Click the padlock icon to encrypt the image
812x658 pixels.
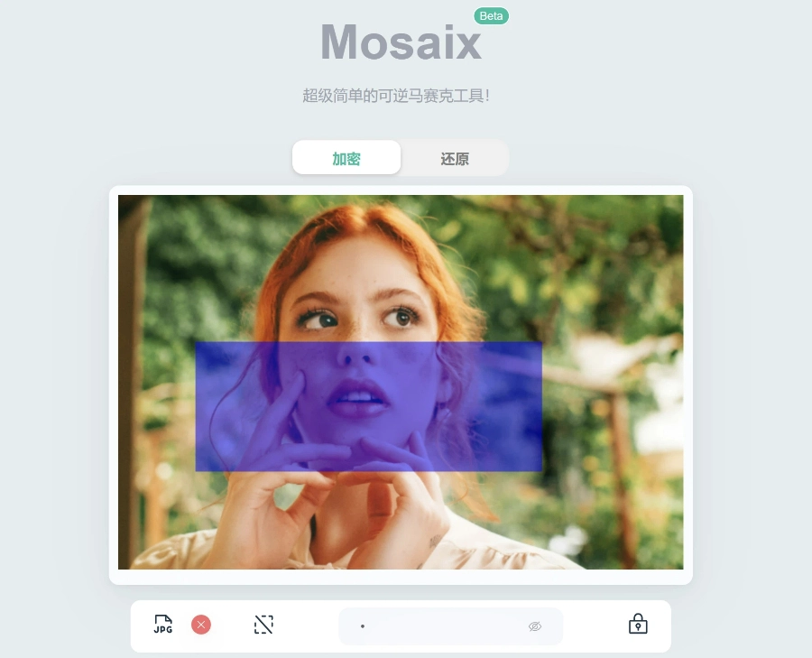coord(638,624)
